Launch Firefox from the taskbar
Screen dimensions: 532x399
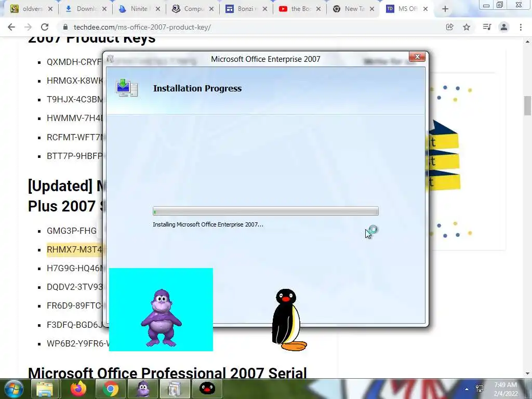[x=78, y=389]
